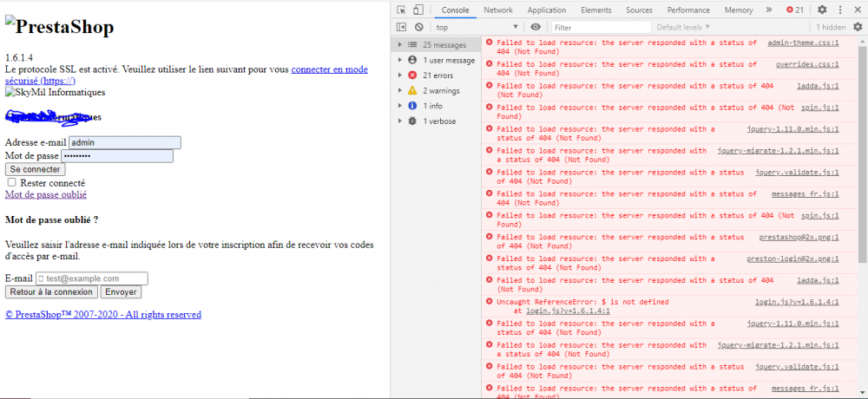Screen dimensions: 868x399
Task: Open the Elements tab
Action: click(596, 10)
